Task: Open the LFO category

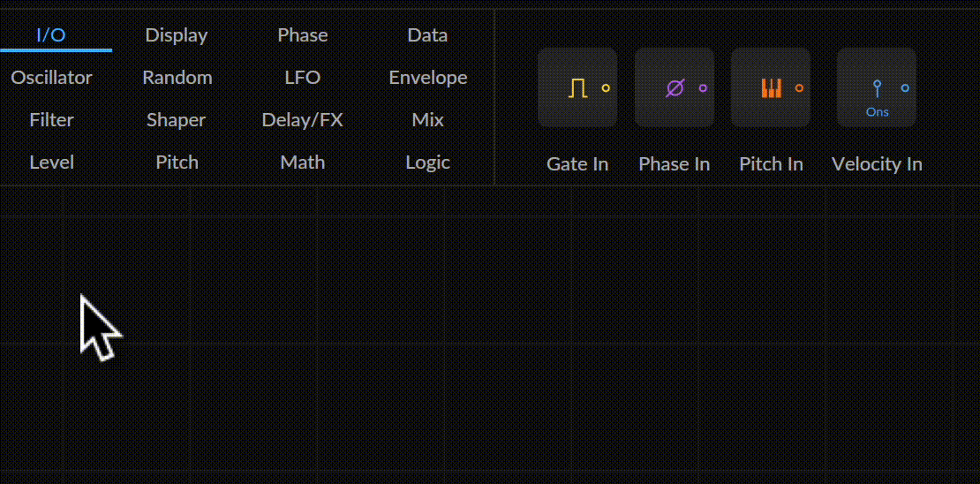Action: point(303,78)
